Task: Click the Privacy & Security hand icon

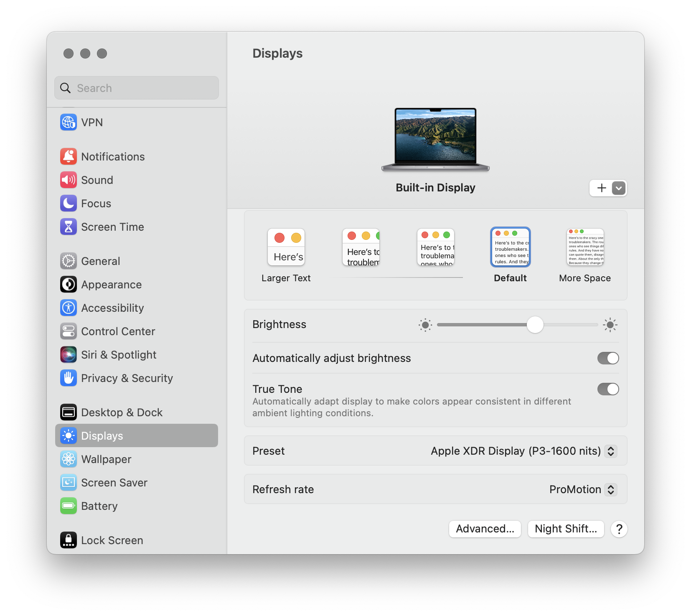Action: coord(69,378)
